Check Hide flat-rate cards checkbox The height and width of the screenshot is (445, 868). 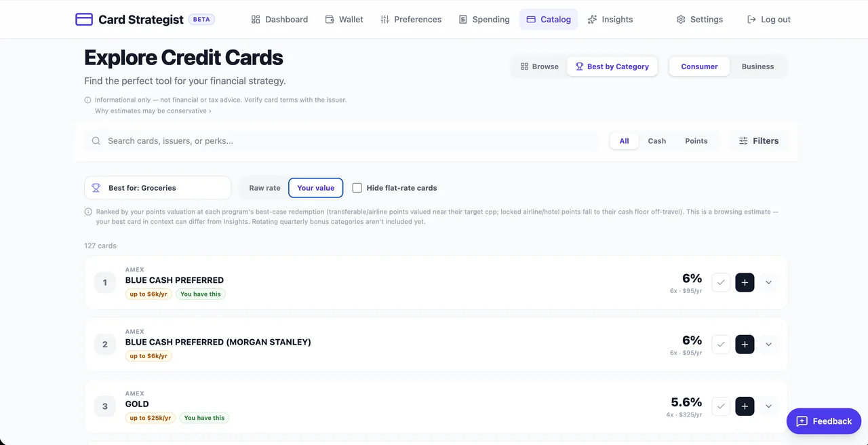357,188
